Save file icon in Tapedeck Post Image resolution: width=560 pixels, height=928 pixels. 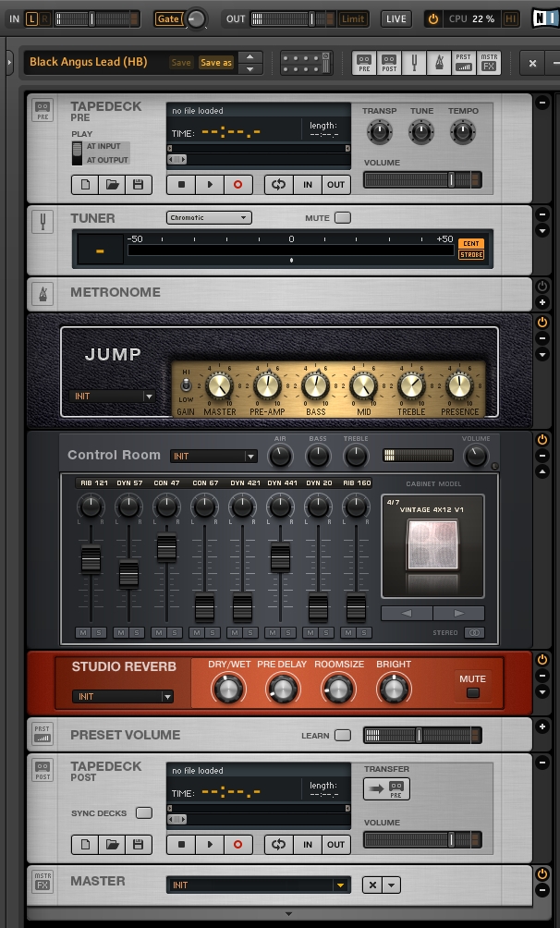pyautogui.click(x=138, y=845)
